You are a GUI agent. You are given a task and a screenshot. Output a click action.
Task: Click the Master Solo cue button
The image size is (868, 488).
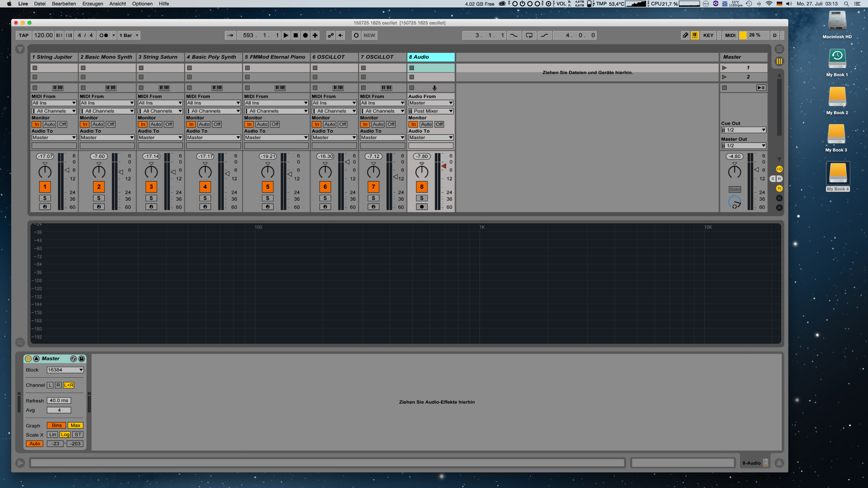(x=735, y=189)
